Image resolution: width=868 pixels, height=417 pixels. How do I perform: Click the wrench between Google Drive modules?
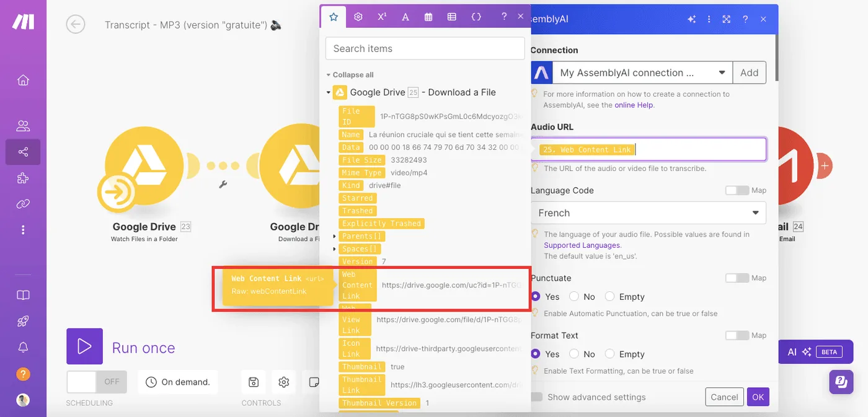[223, 184]
